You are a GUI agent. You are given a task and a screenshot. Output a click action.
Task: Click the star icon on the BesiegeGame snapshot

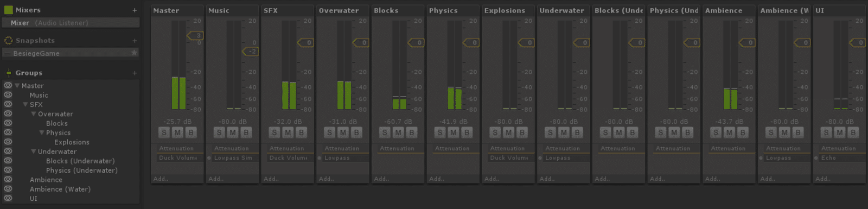(134, 53)
